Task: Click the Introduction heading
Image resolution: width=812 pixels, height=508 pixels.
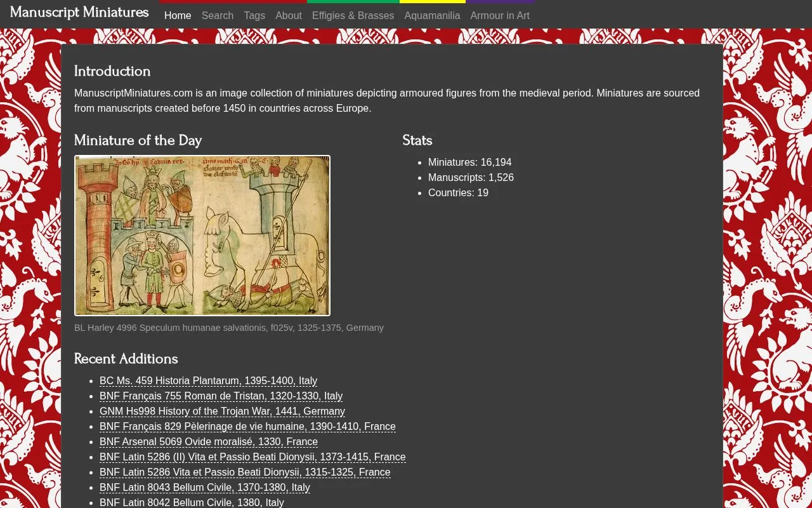Action: (x=112, y=71)
